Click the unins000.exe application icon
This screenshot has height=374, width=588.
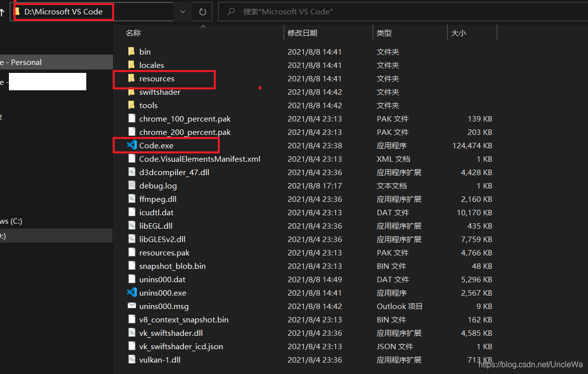(132, 293)
